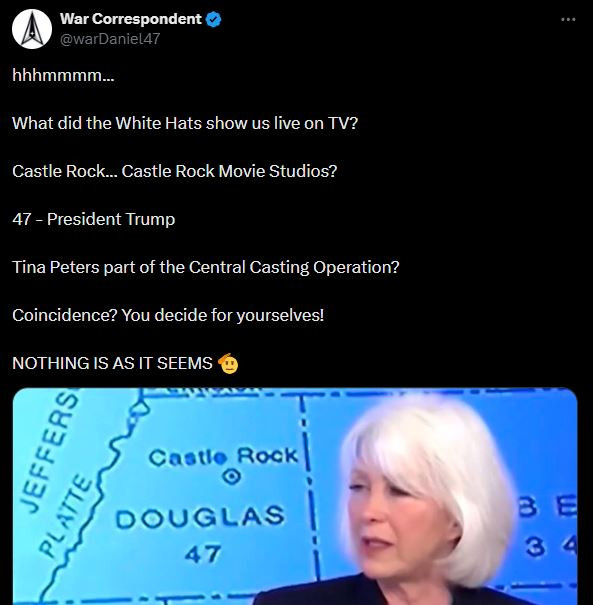Visit the @warDaniel47 handle link

click(x=110, y=39)
